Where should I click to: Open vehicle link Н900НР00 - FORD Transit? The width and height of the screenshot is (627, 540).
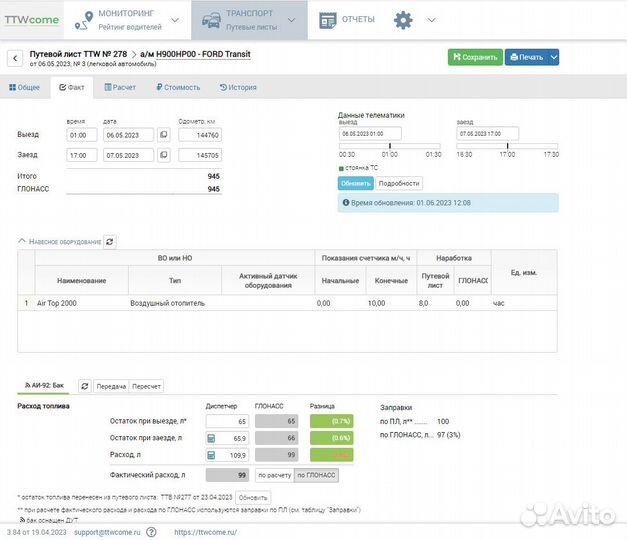[203, 54]
